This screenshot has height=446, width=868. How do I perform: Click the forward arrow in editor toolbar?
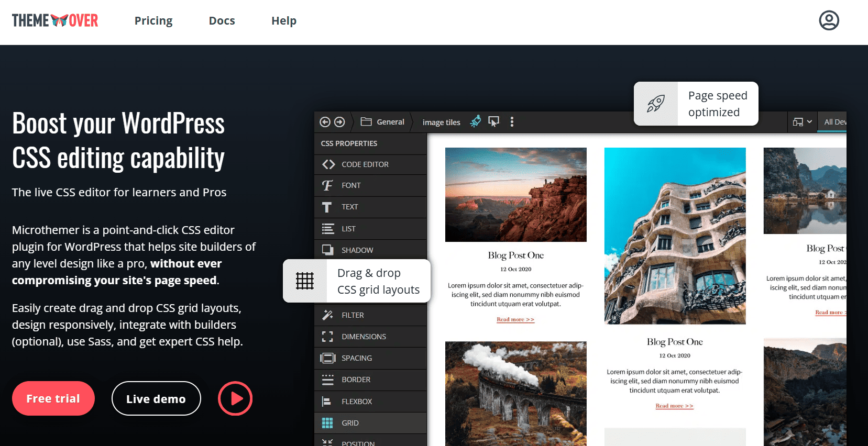[339, 122]
